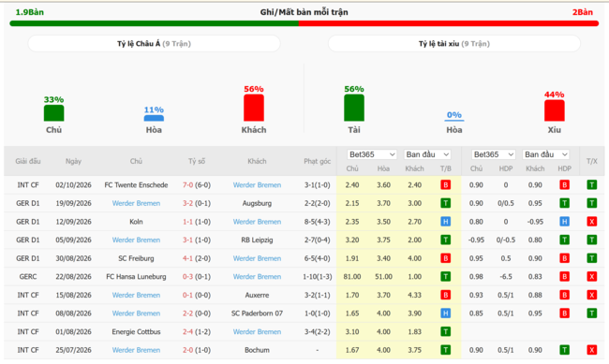
Task: Click the 0-3 score of Hansa Luneburg match
Action: (x=188, y=277)
